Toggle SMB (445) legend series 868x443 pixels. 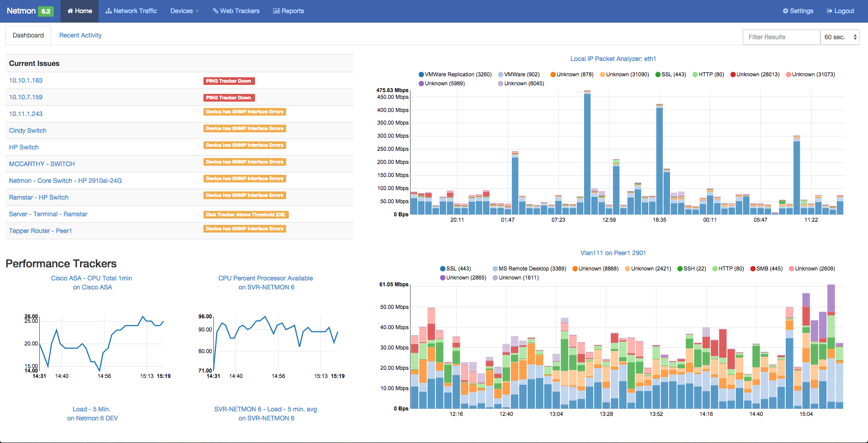pyautogui.click(x=767, y=269)
